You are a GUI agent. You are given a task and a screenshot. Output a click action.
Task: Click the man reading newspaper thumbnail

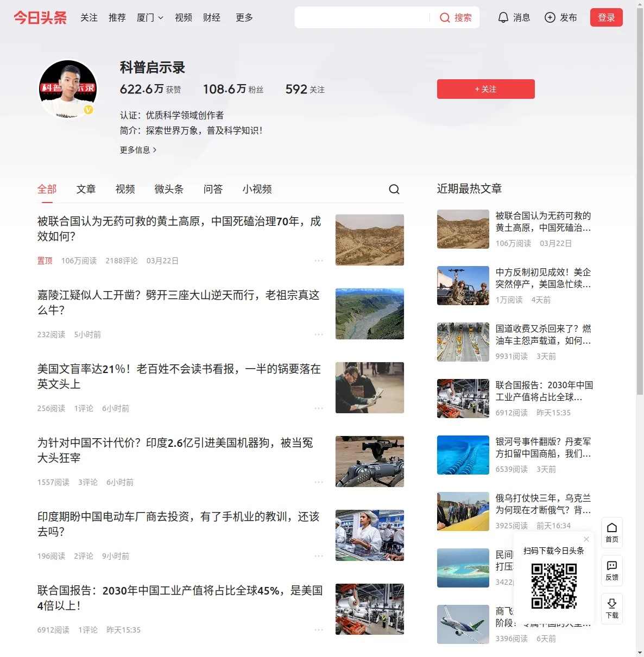[370, 388]
